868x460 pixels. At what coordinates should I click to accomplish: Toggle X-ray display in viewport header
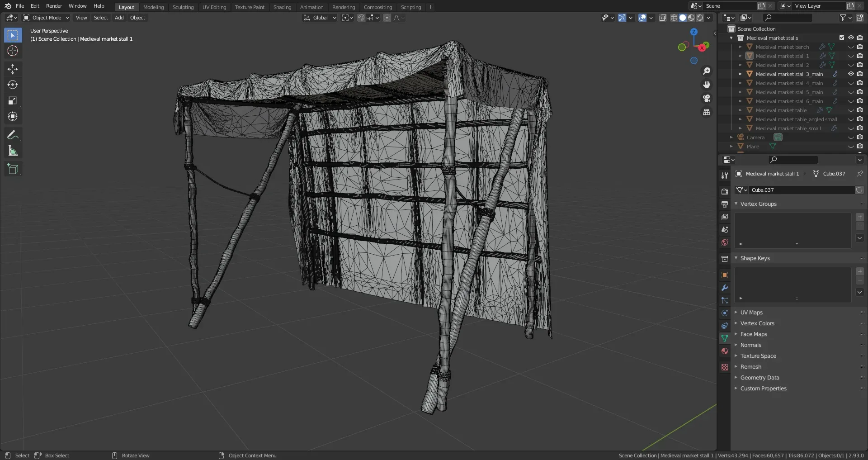(x=662, y=18)
